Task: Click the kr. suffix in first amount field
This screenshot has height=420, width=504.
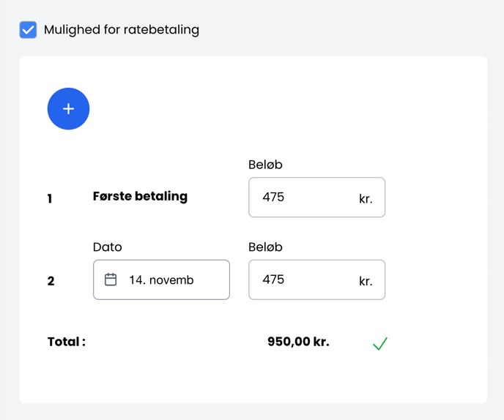Action: point(366,198)
